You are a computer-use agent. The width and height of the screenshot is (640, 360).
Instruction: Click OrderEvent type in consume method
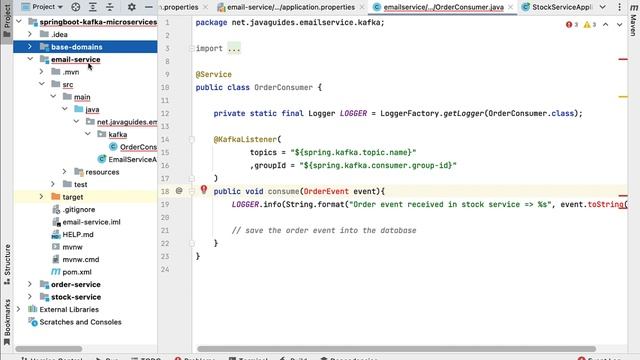point(326,191)
